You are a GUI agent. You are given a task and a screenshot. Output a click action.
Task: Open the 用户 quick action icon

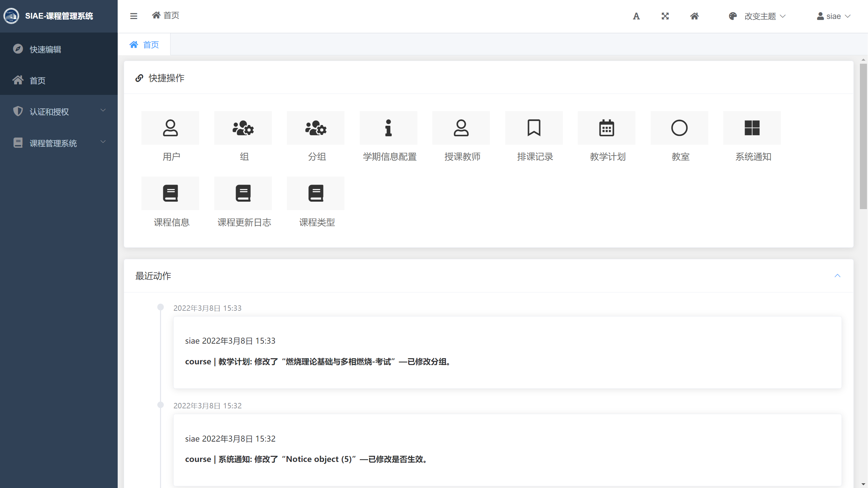coord(170,128)
